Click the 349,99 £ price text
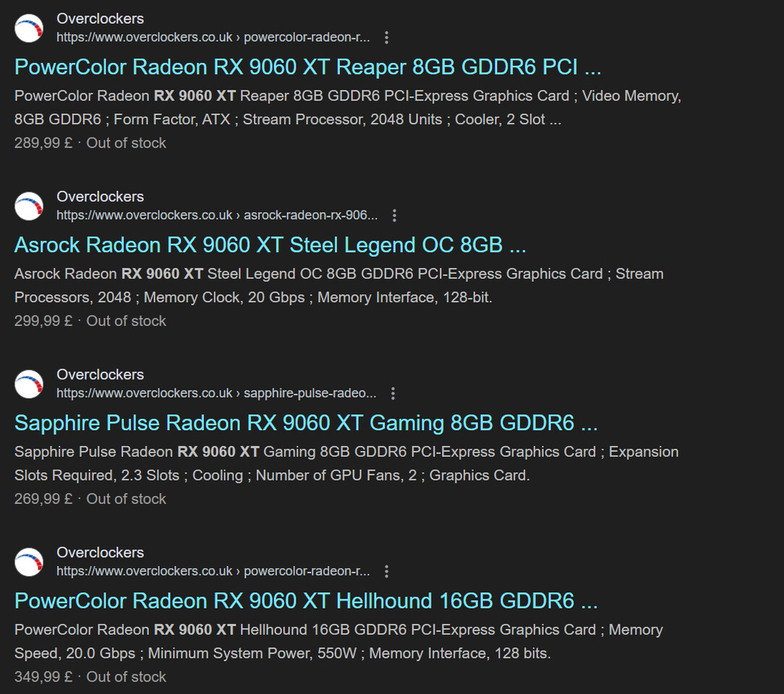 point(43,677)
